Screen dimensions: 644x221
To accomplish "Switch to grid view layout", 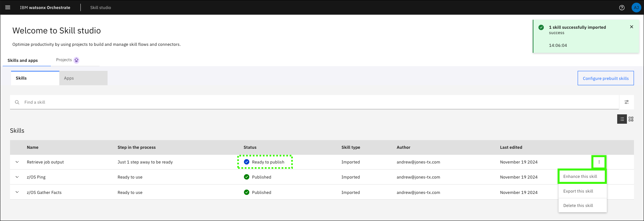I will click(x=631, y=119).
